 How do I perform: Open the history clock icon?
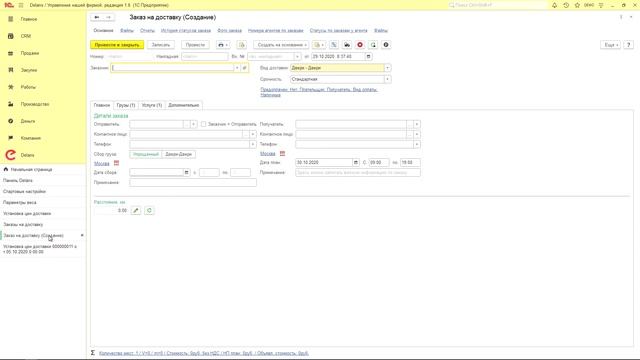[x=566, y=5]
